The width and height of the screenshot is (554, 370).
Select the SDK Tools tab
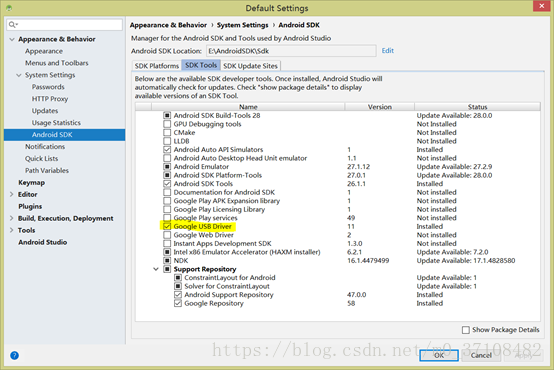(201, 65)
